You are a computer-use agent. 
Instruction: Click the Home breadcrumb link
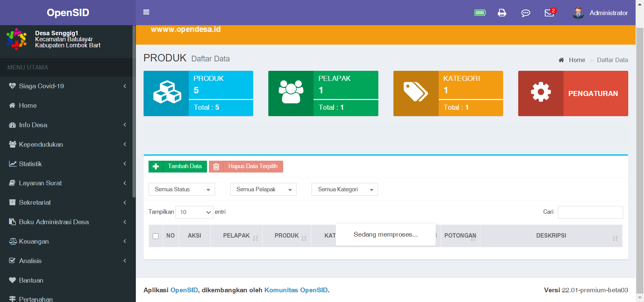coord(577,60)
